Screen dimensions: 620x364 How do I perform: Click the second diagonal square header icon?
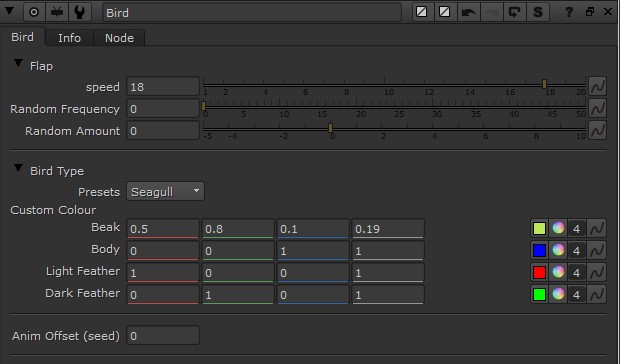coord(444,12)
